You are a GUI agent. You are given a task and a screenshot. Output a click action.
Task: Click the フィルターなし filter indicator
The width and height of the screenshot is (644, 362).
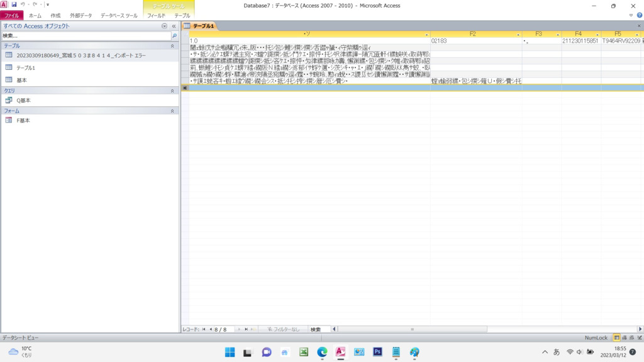pyautogui.click(x=283, y=329)
